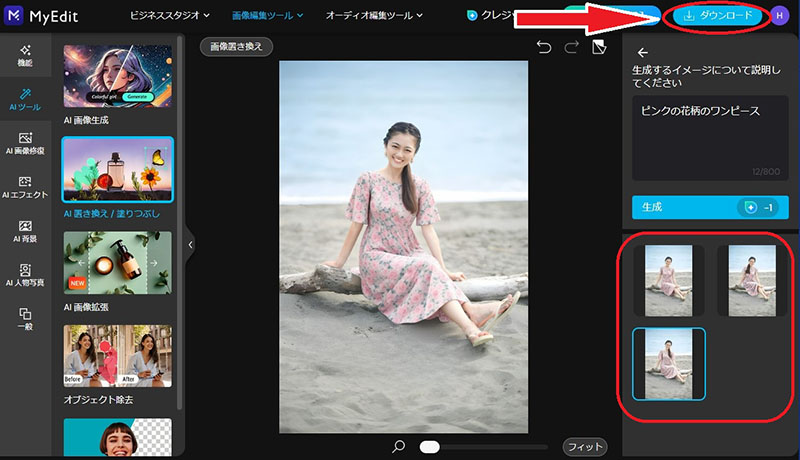Select AI 画像修復 in the sidebar

[25, 143]
